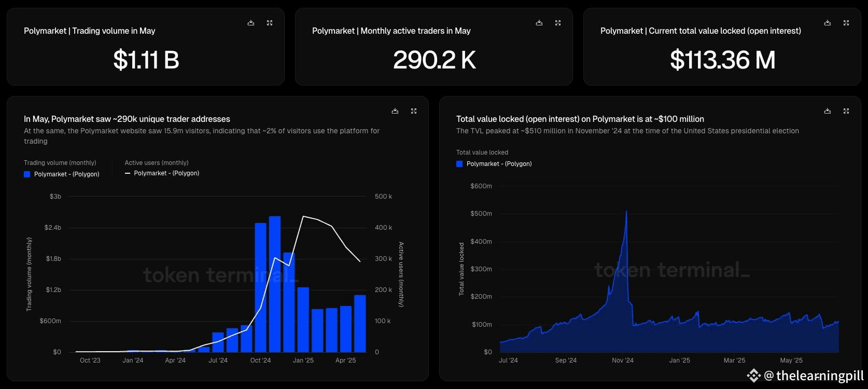Select the title 'Polymarket | Monthly active traders in May'
This screenshot has height=389, width=868.
pos(391,31)
